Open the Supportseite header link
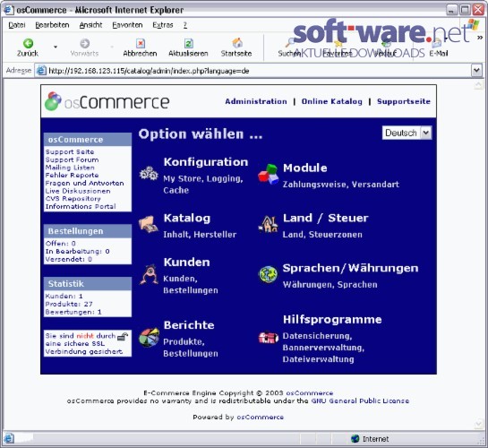488x448 pixels. (404, 101)
